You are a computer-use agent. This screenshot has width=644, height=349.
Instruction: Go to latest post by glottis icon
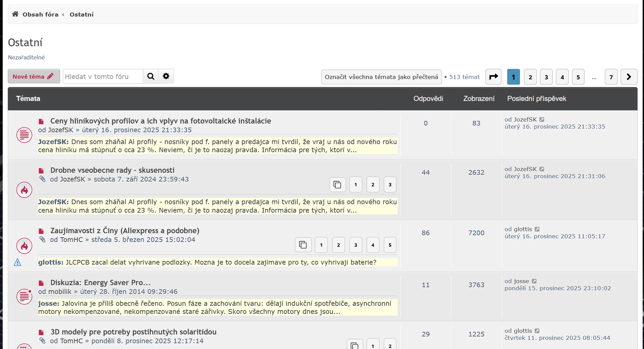(x=537, y=229)
